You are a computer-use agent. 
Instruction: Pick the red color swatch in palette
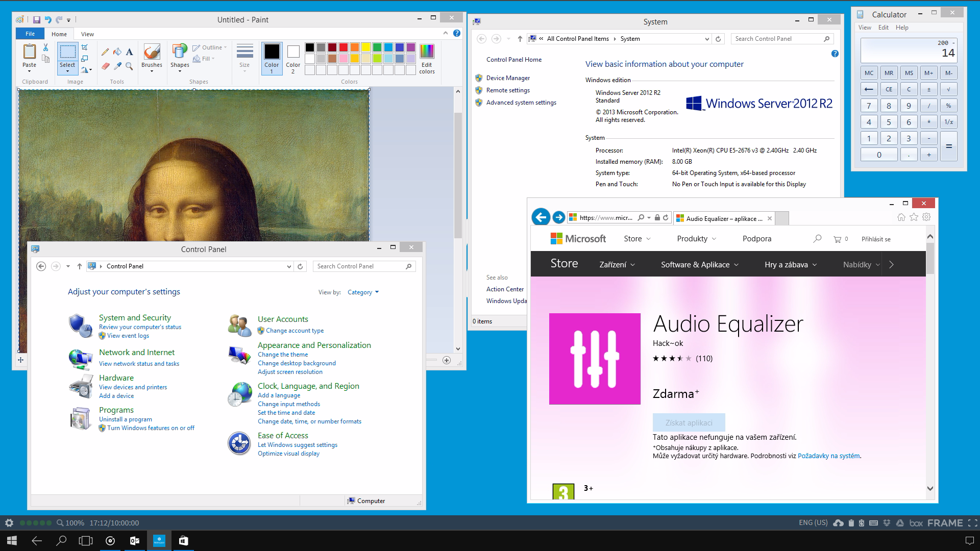click(344, 47)
